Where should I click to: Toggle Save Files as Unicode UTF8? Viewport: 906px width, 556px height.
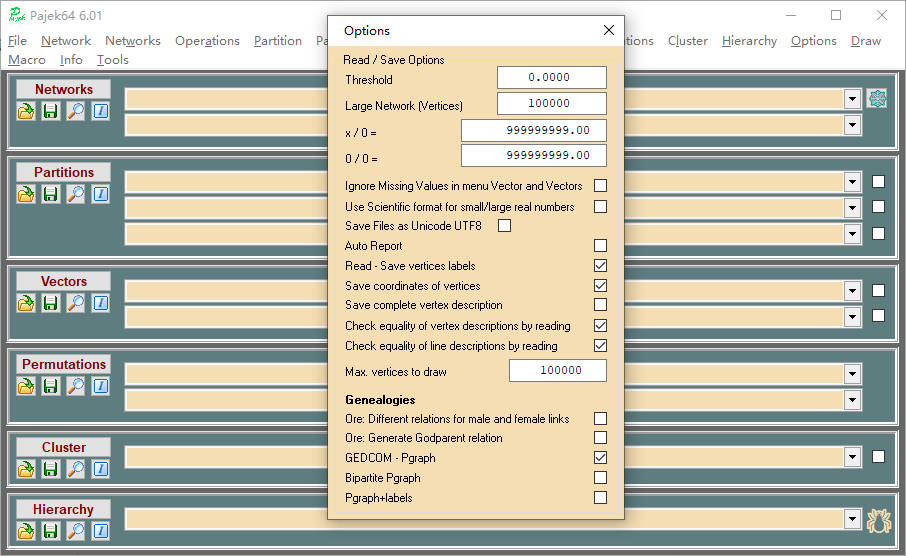tap(504, 226)
